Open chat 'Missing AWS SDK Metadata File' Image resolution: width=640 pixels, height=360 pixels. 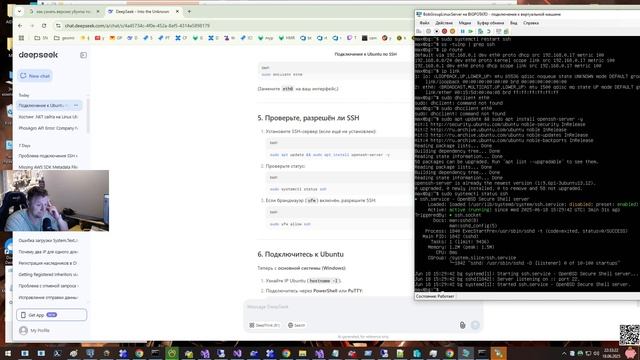(x=48, y=167)
